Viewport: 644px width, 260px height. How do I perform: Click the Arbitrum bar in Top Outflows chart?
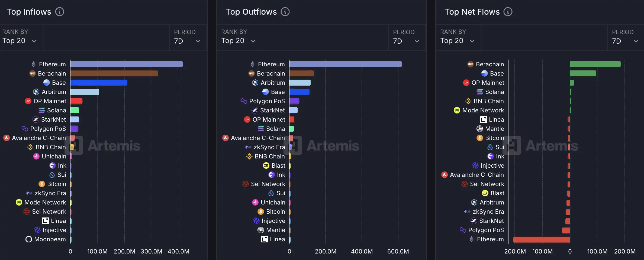pos(300,83)
